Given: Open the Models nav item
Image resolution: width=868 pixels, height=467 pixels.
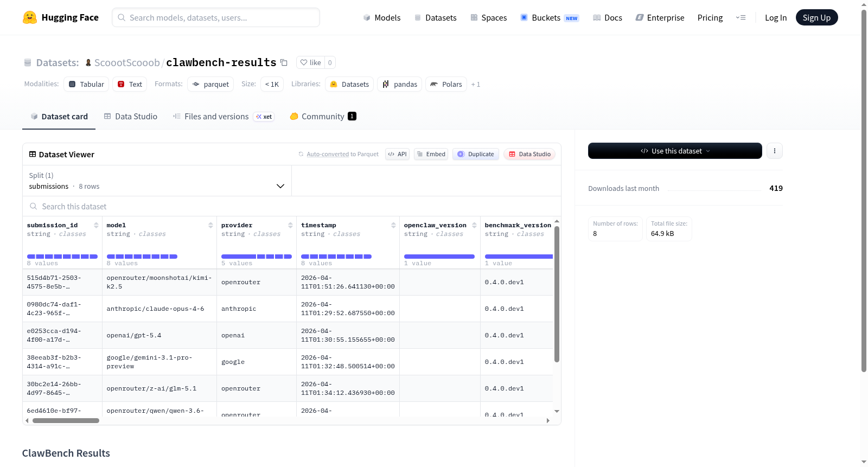Looking at the screenshot, I should point(382,17).
